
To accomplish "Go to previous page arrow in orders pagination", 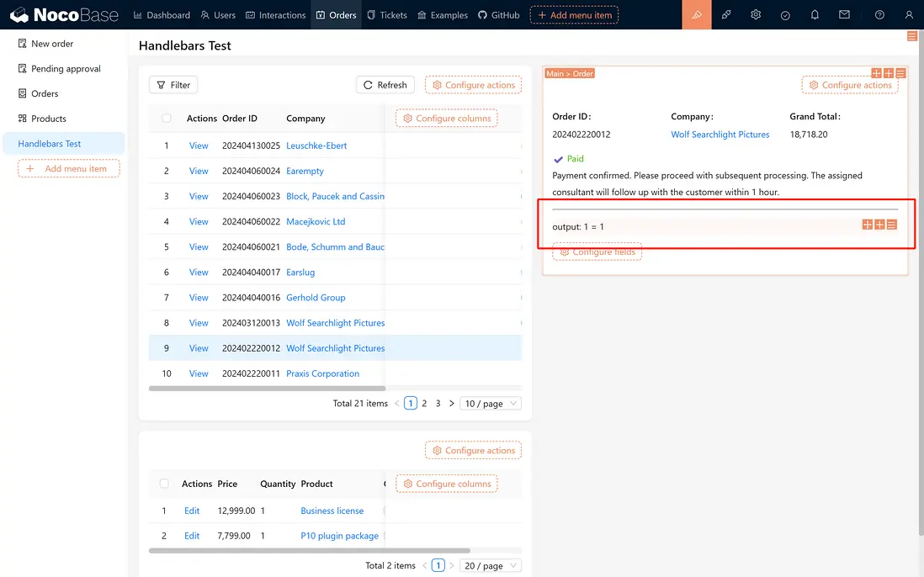I will coord(396,404).
